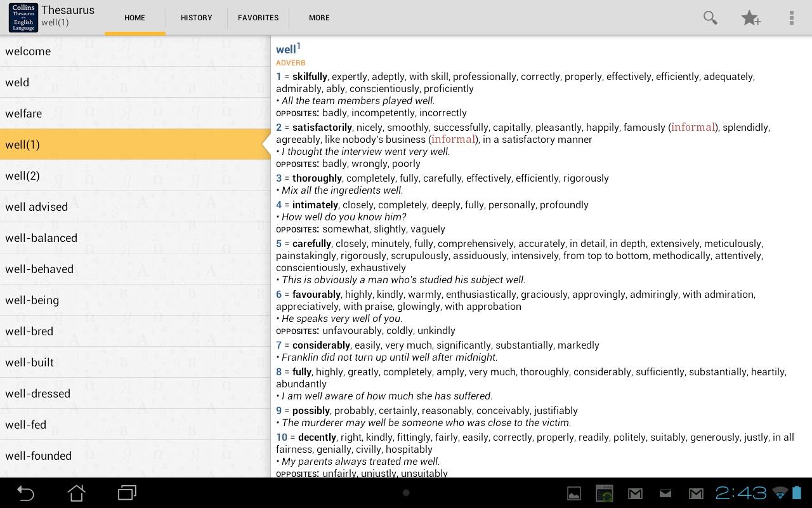The height and width of the screenshot is (508, 812).
Task: Switch to the HISTORY tab
Action: click(196, 18)
